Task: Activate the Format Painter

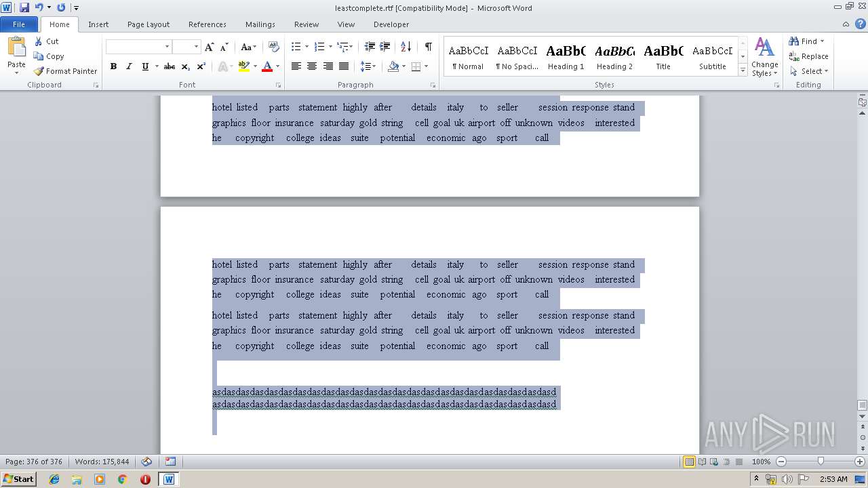Action: [65, 71]
